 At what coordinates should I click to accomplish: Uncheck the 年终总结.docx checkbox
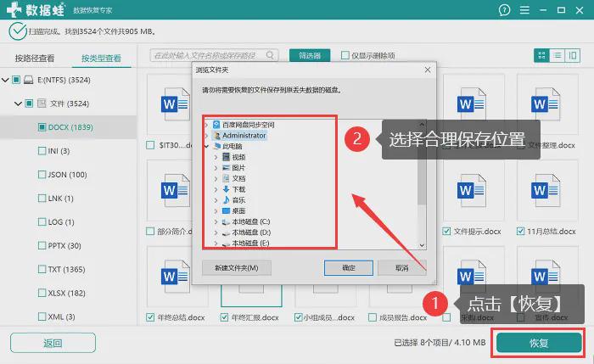click(150, 317)
